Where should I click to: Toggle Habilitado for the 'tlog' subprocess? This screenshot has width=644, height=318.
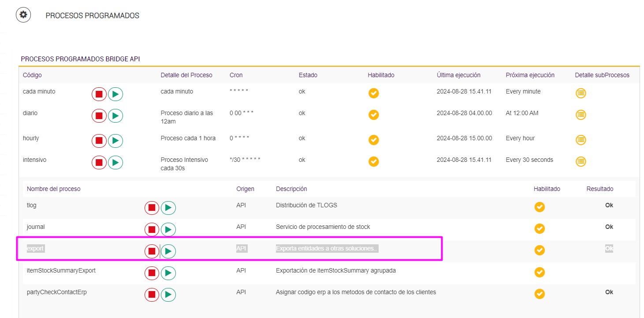(539, 207)
